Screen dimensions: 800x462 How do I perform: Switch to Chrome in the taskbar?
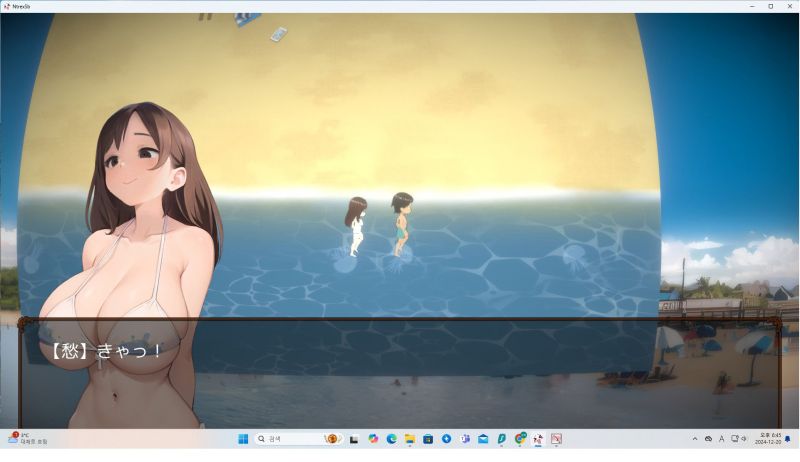[520, 439]
